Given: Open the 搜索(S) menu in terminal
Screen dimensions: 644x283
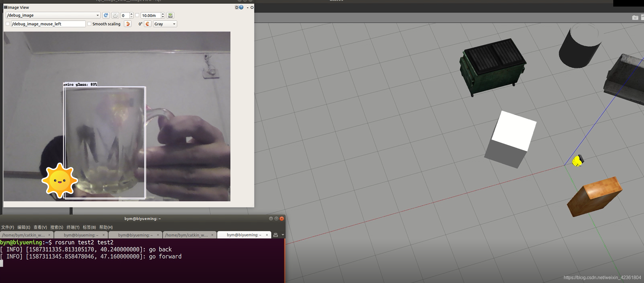Looking at the screenshot, I should click(57, 227).
